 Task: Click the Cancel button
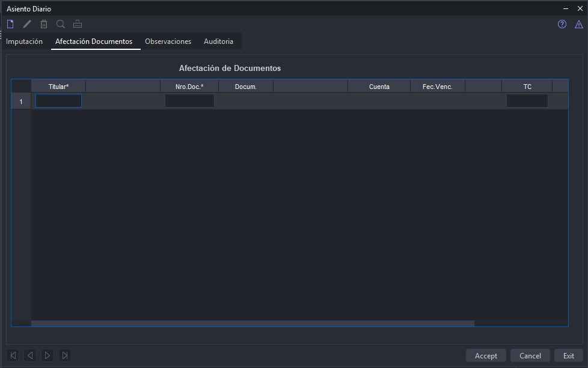pos(530,355)
